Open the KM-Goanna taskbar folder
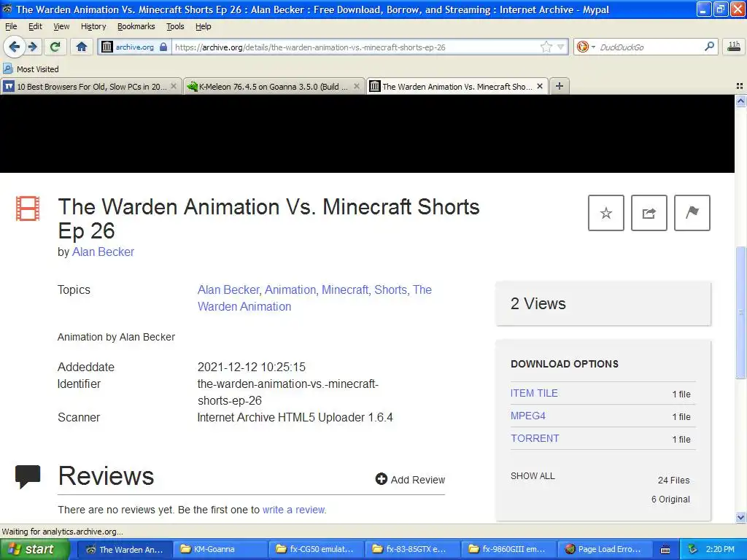 click(219, 550)
